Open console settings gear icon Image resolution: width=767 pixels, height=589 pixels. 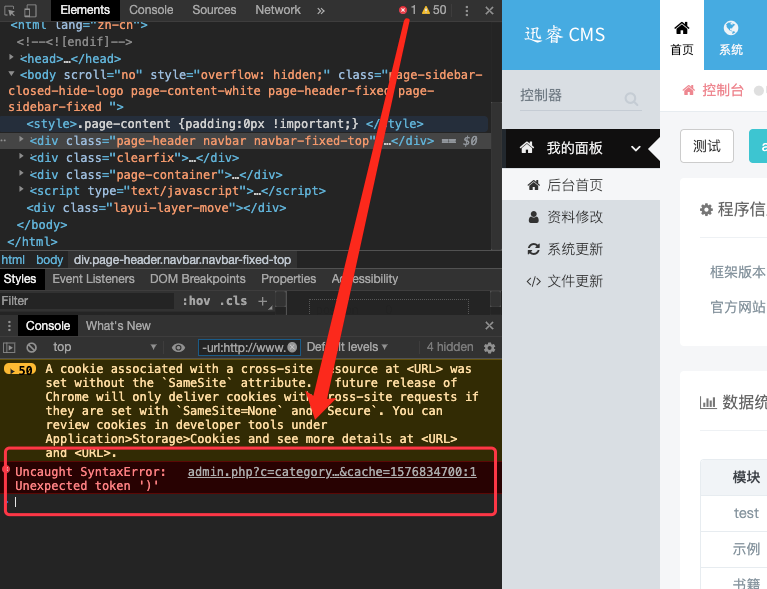coord(489,347)
